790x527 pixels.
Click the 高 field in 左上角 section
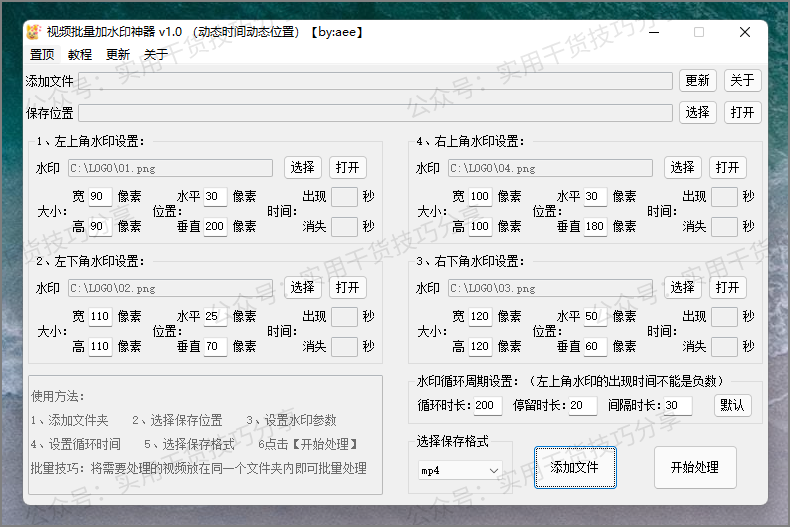click(x=100, y=226)
